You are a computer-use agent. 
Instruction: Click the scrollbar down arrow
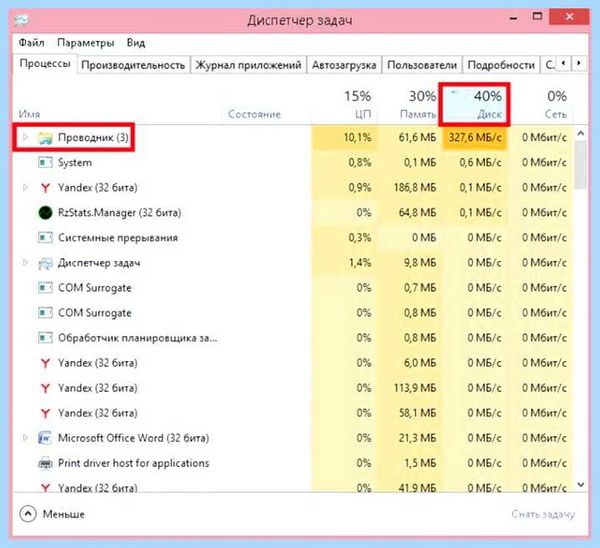point(580,485)
